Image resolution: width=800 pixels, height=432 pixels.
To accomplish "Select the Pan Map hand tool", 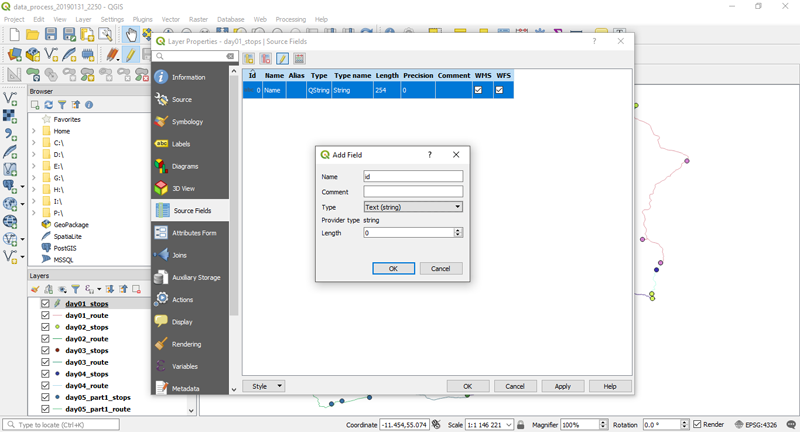I will click(x=131, y=35).
